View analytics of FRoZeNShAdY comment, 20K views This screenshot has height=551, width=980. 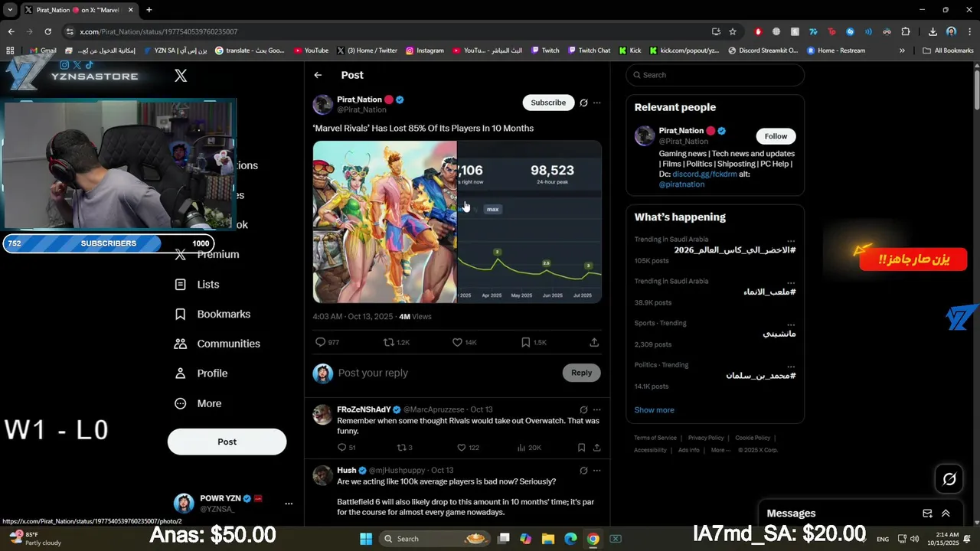pyautogui.click(x=521, y=448)
